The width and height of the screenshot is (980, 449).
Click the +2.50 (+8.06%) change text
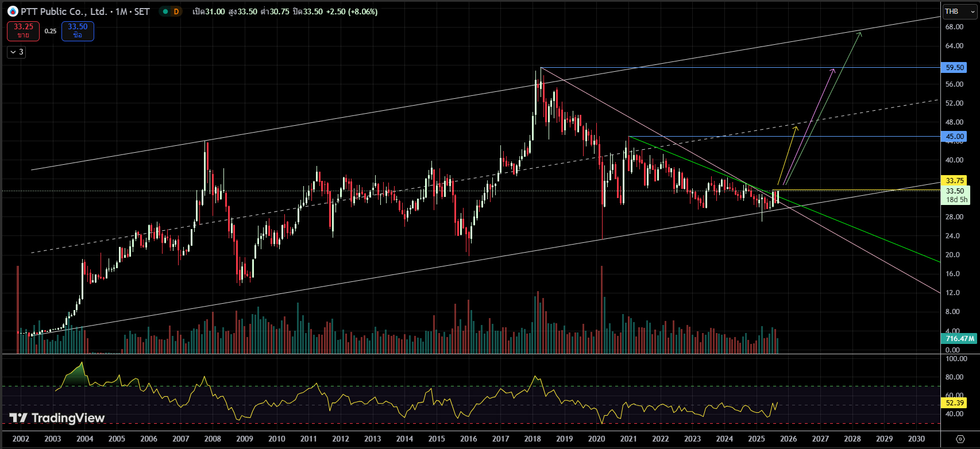[x=352, y=11]
